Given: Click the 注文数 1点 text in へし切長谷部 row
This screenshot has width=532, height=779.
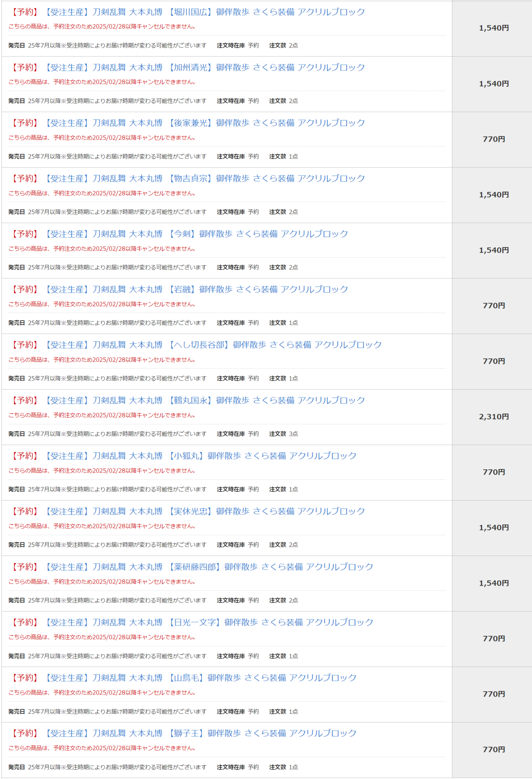Looking at the screenshot, I should pos(284,378).
